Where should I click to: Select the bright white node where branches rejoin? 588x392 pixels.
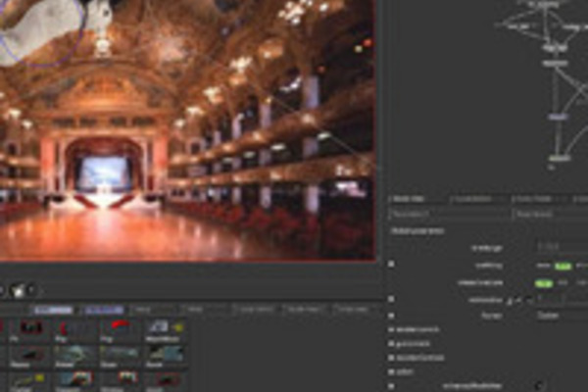pyautogui.click(x=555, y=48)
